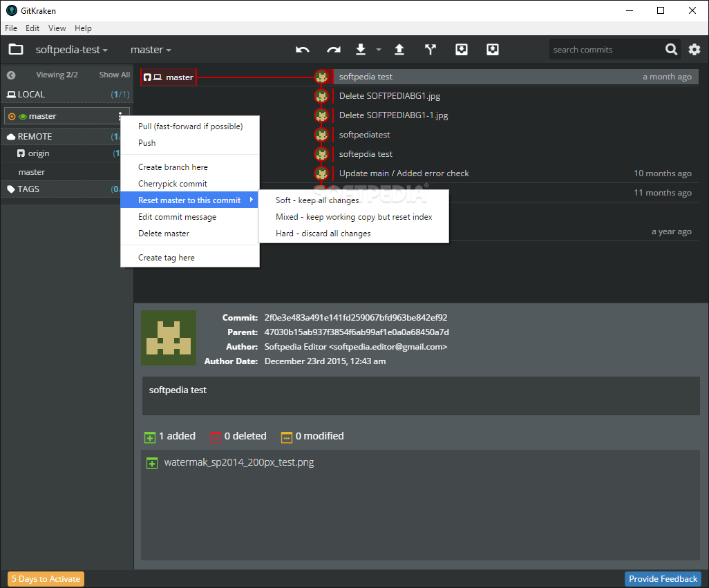
Task: Click commit node avatar for 'Delete SOFTPEDIABG1.jpg'
Action: coord(321,96)
